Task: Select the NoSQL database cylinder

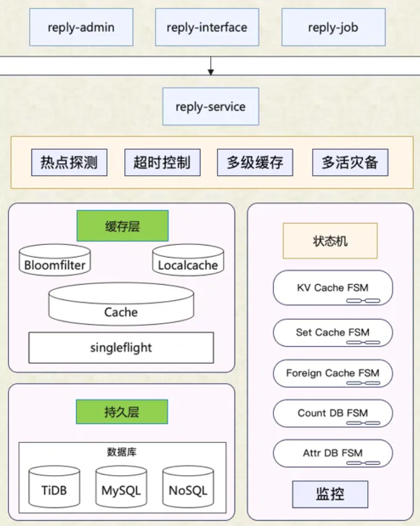Action: click(x=188, y=487)
